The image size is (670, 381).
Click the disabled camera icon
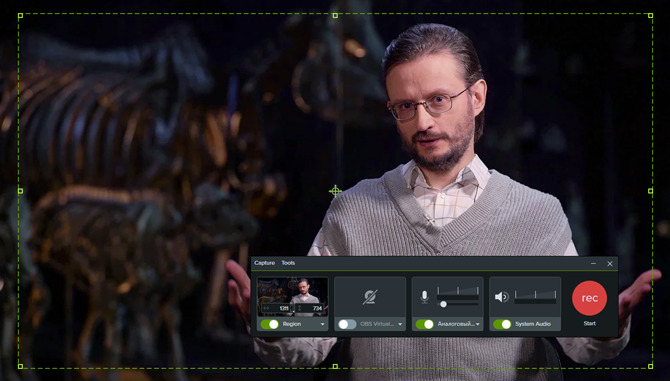(370, 297)
